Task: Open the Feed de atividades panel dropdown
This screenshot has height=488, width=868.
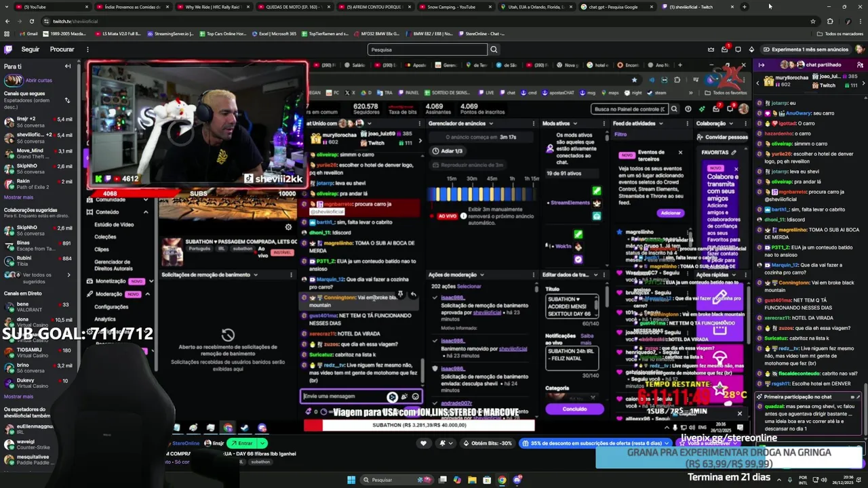Action: [660, 123]
